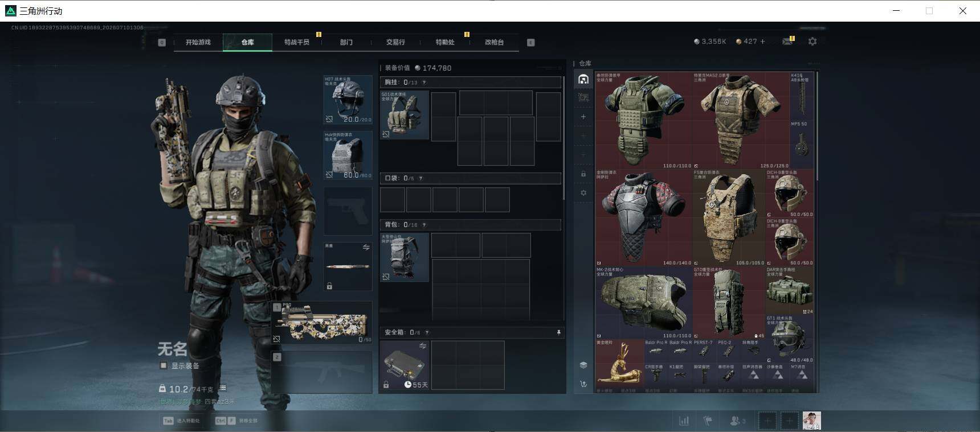980x432 pixels.
Task: Select the lower DICH-9重型头盔 helmet
Action: (x=790, y=242)
